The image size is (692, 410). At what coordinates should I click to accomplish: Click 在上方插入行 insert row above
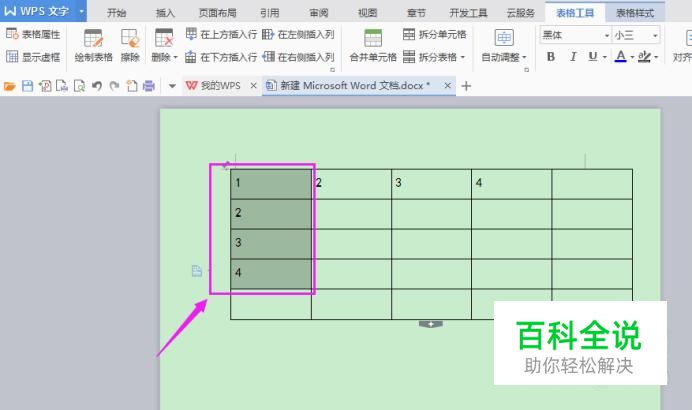[221, 34]
